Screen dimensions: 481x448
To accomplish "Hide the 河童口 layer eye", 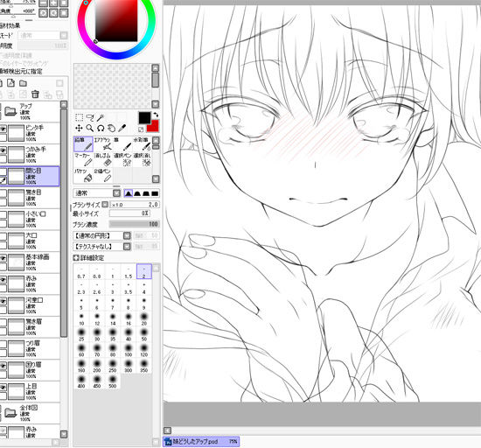I will [3, 301].
